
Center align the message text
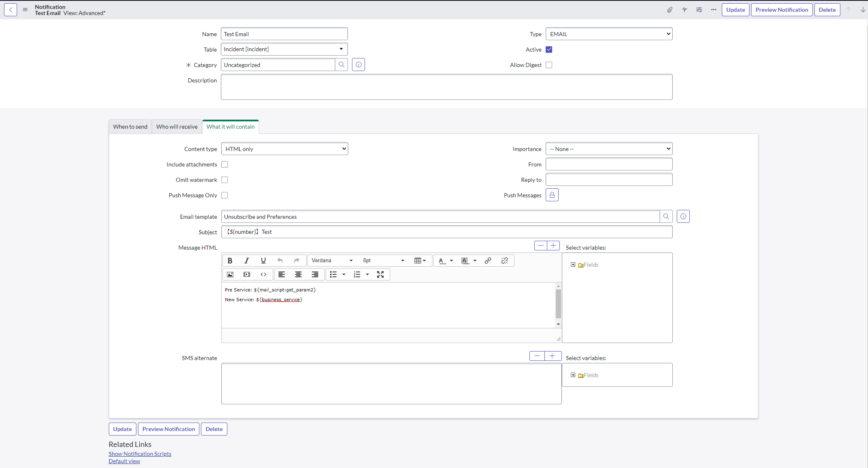pyautogui.click(x=298, y=275)
